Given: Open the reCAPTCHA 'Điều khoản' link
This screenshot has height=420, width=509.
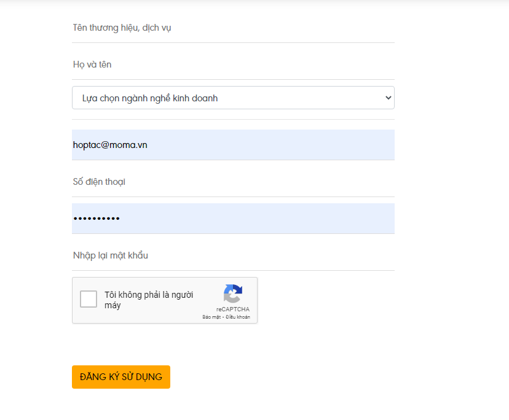Looking at the screenshot, I should pyautogui.click(x=238, y=317).
